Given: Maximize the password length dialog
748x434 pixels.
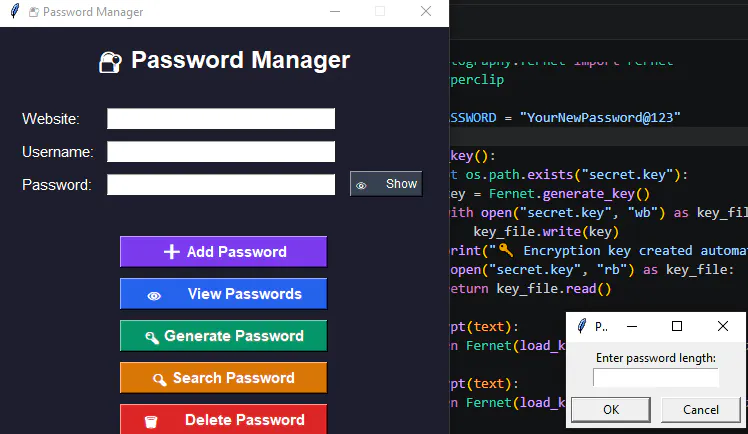Looking at the screenshot, I should 676,326.
